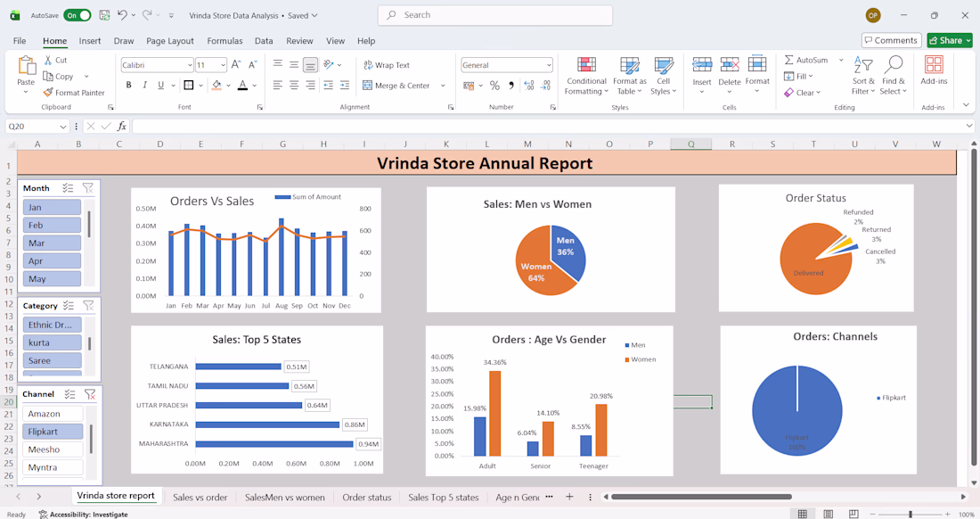Switch to the Data ribbon tab
The width and height of the screenshot is (980, 519).
264,41
